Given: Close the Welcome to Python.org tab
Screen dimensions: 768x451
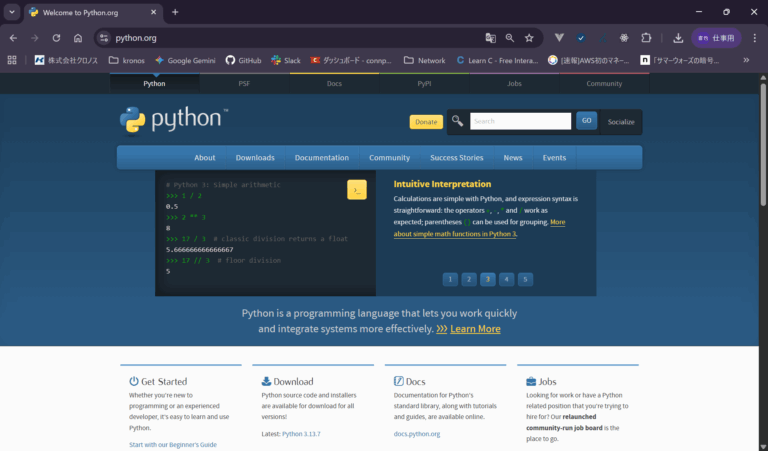Looking at the screenshot, I should click(x=153, y=12).
